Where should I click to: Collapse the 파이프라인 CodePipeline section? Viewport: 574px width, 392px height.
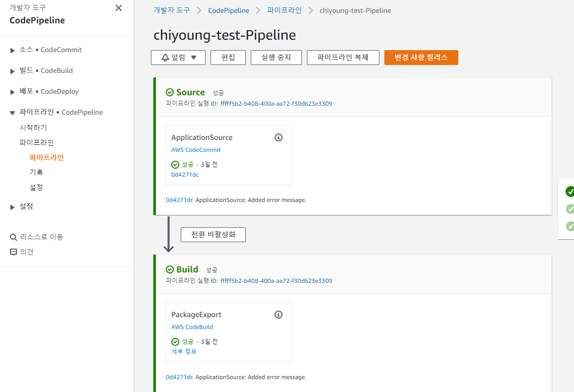coord(12,113)
